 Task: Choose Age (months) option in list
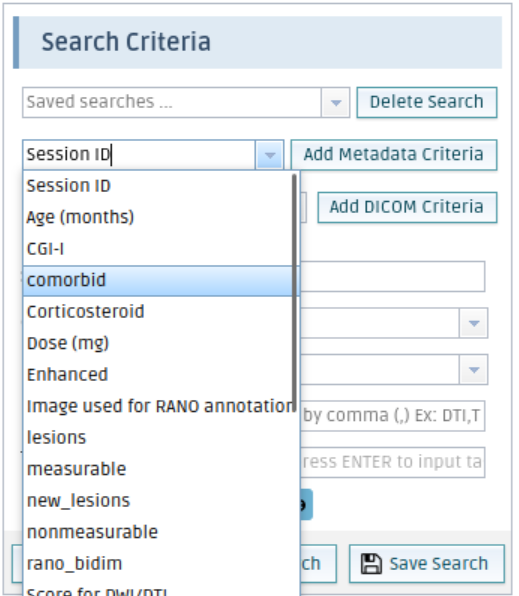(158, 217)
